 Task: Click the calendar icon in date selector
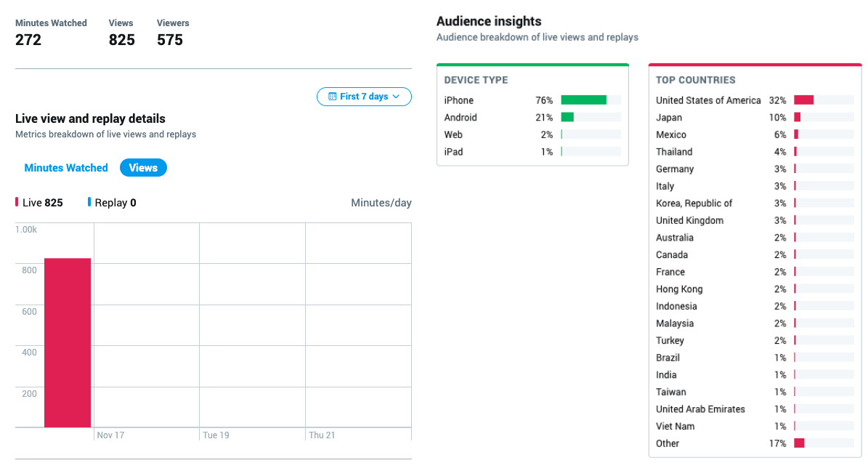point(333,97)
